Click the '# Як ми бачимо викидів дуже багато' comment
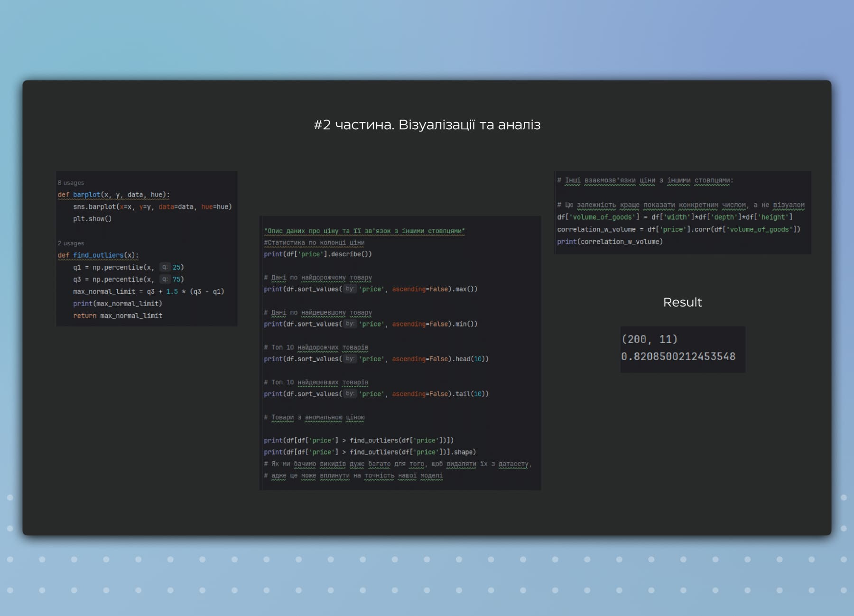The image size is (854, 616). [398, 464]
